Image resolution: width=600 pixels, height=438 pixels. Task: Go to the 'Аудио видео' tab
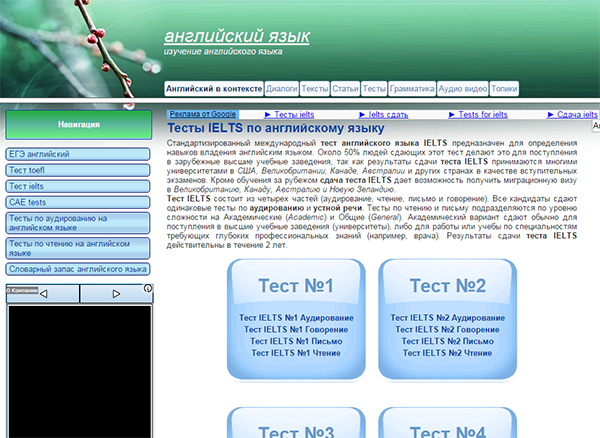point(463,89)
